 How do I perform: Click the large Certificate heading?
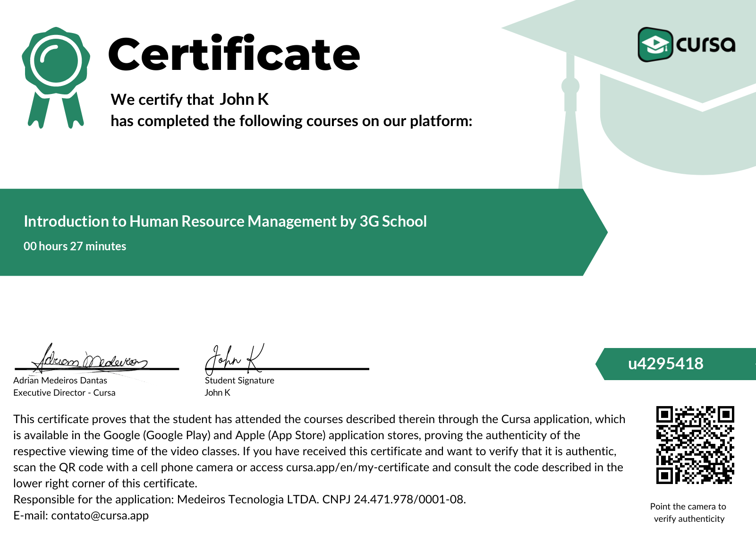pyautogui.click(x=234, y=54)
